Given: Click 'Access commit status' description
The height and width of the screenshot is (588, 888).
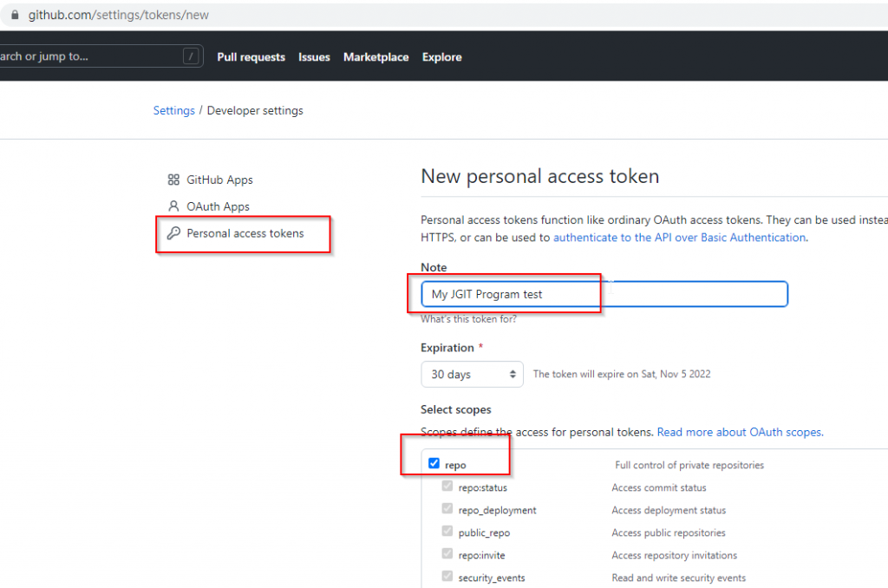Looking at the screenshot, I should pos(659,487).
